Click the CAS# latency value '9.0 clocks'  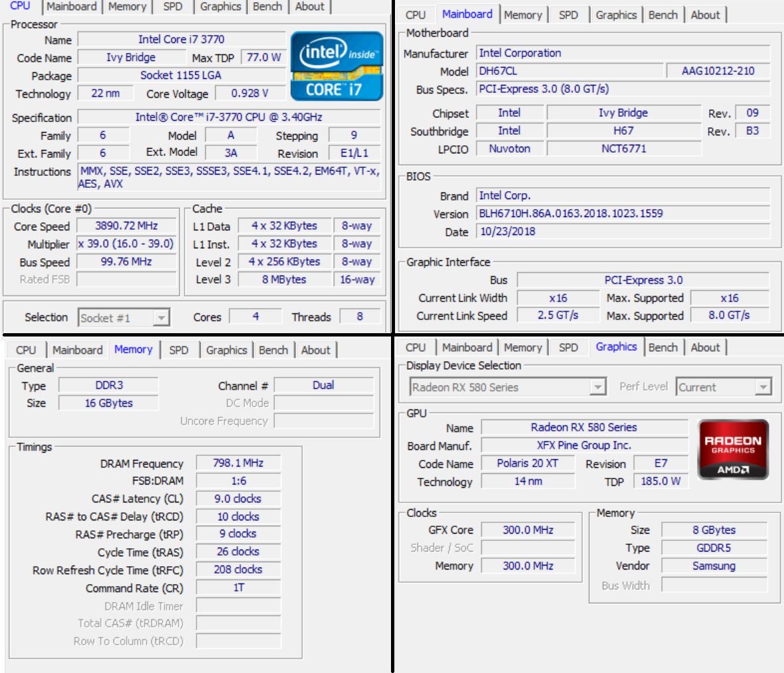tap(238, 498)
